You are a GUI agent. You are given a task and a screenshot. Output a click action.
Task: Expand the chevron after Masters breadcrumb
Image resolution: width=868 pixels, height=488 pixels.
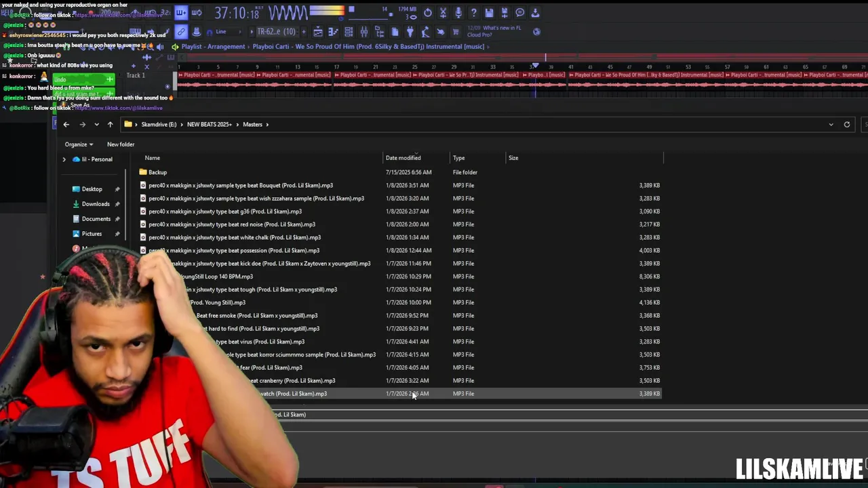(267, 124)
